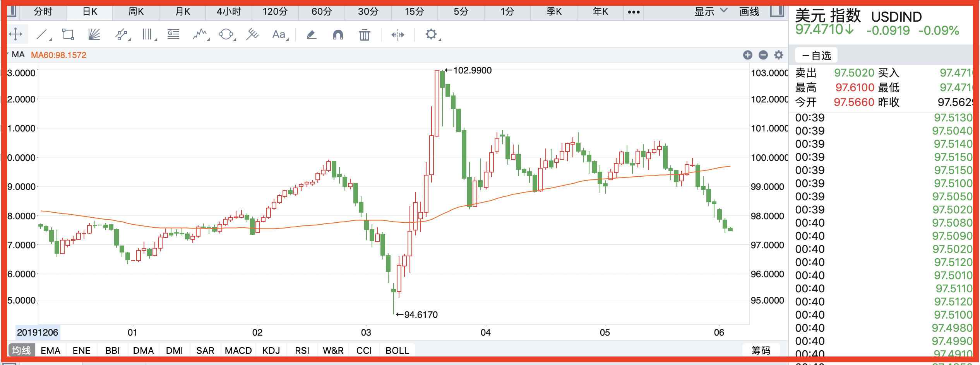Toggle the right-side quote panel icon
980x365 pixels.
777,11
